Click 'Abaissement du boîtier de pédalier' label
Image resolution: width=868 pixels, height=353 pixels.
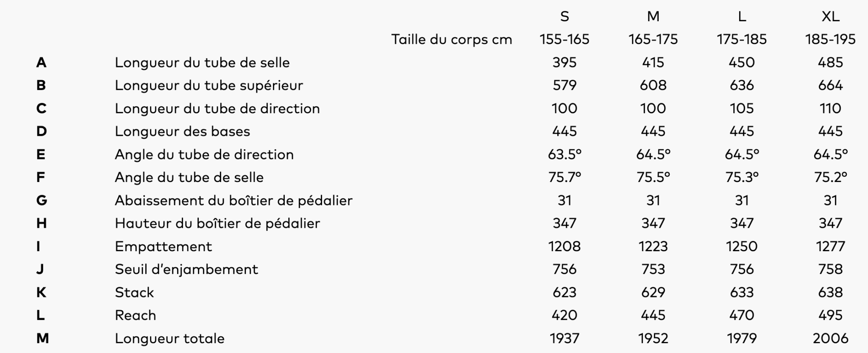tap(234, 200)
